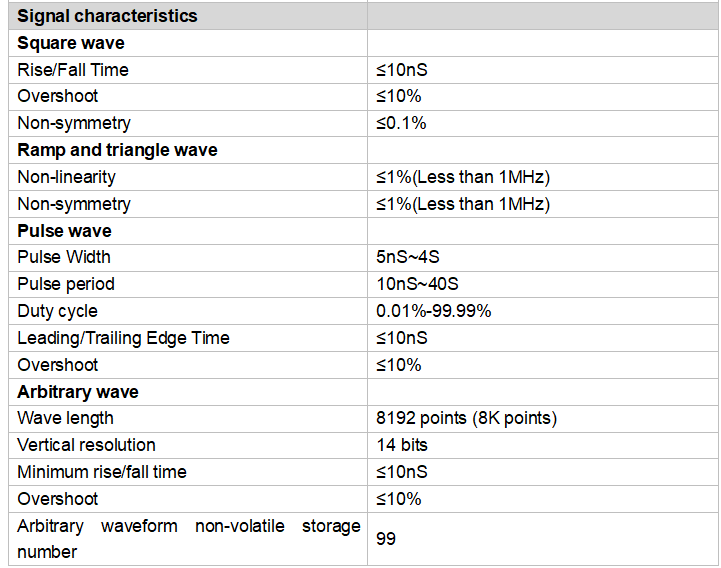Click the Pulse Width label
This screenshot has height=568, width=721.
[x=64, y=257]
